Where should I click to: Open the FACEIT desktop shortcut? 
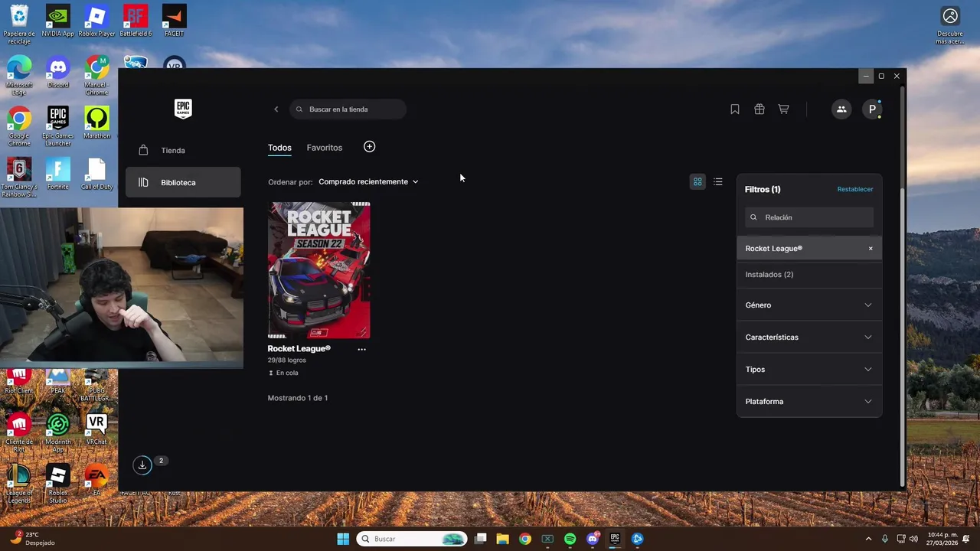(175, 21)
